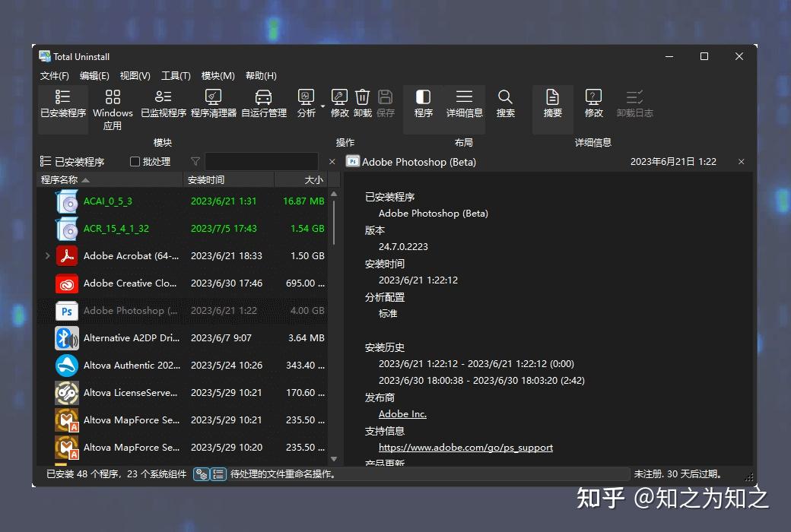This screenshot has width=791, height=532.
Task: Click the status bar gears icon
Action: [202, 474]
